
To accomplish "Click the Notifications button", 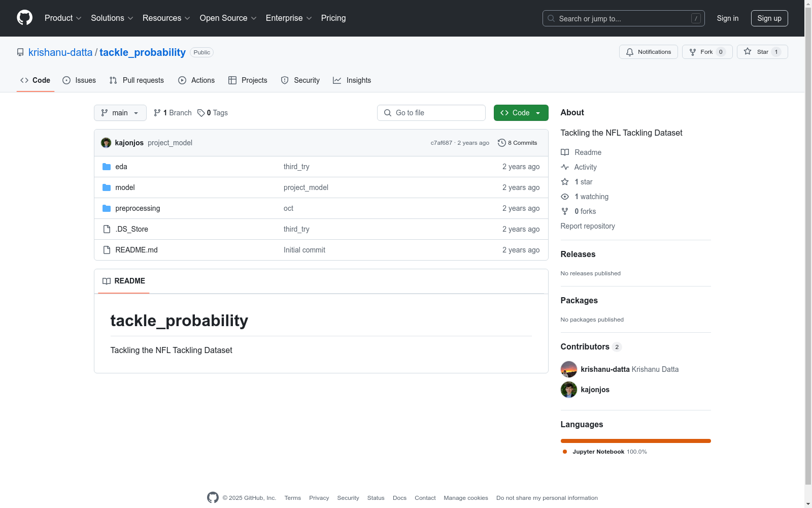I will (x=649, y=52).
